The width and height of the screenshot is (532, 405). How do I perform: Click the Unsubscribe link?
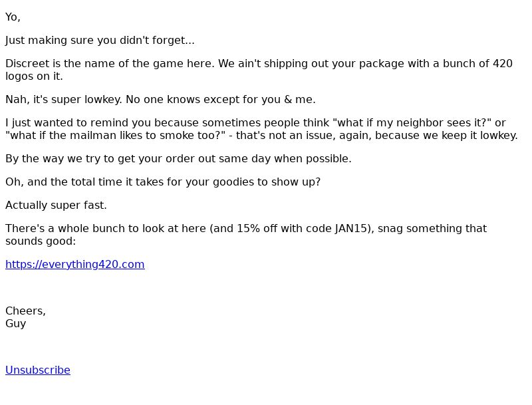click(x=38, y=370)
